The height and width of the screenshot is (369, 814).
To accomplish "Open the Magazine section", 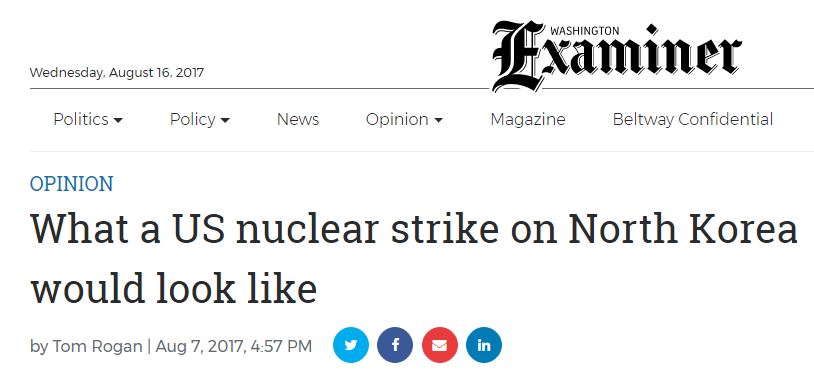I will pos(528,120).
